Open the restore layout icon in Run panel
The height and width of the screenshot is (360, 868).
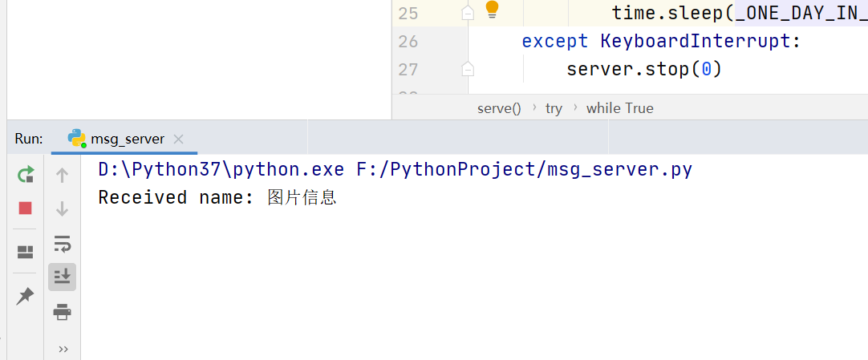26,253
